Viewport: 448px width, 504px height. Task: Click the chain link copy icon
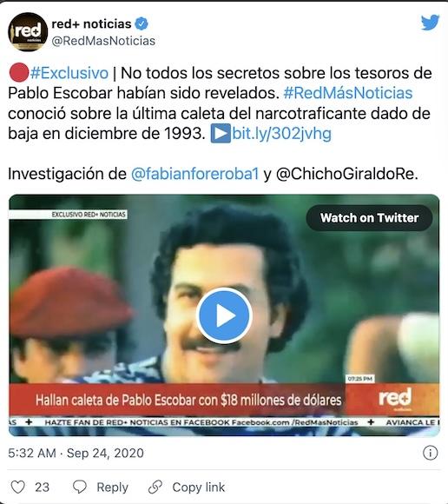(x=155, y=487)
